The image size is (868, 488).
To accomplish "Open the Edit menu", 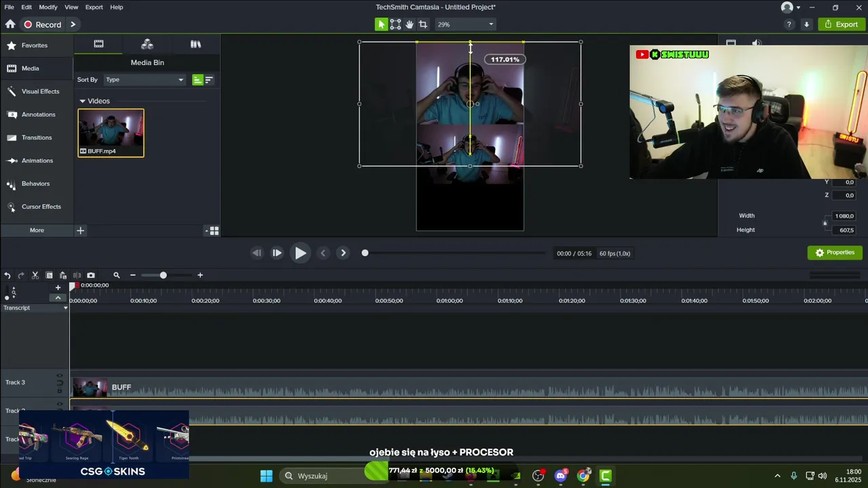I will [x=26, y=7].
